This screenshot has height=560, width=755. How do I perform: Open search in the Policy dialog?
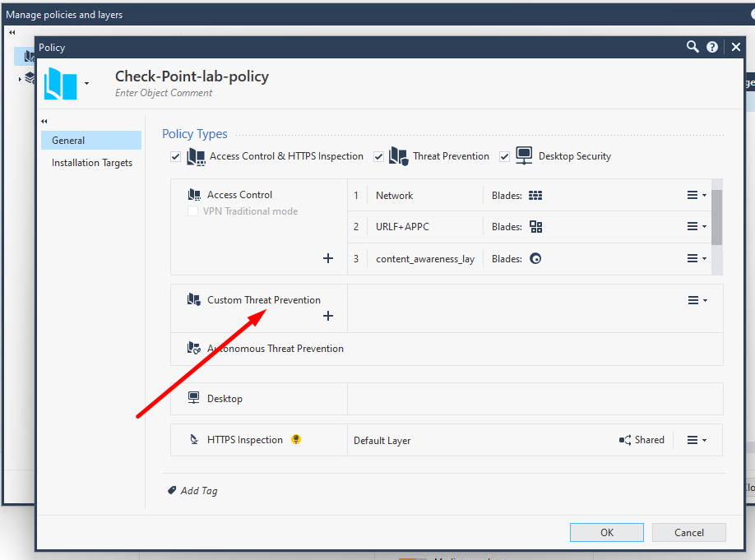692,47
